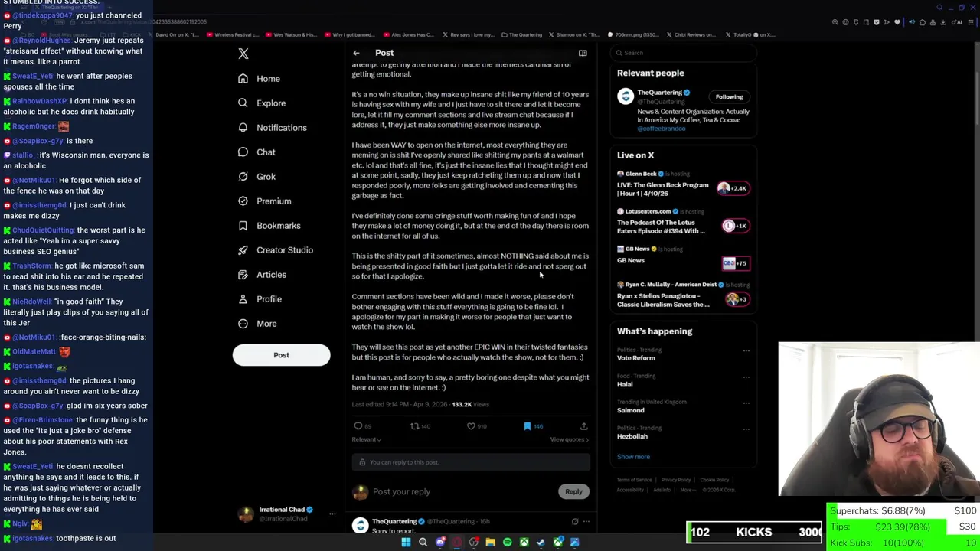Open account menu dots beside Irrational Chad

[x=332, y=514]
